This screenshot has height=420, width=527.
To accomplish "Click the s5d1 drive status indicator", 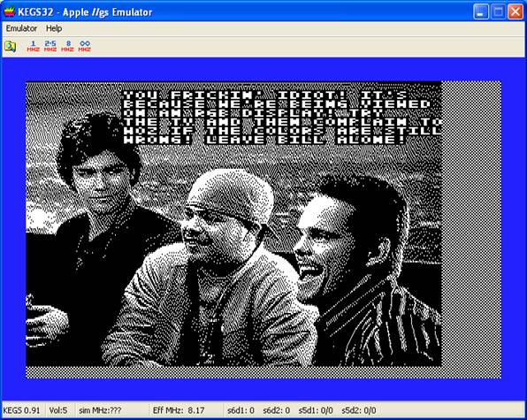I will pos(316,410).
